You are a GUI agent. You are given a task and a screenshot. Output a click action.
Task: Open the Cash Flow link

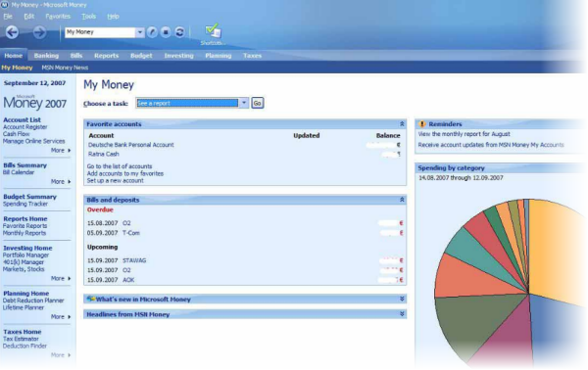[16, 134]
